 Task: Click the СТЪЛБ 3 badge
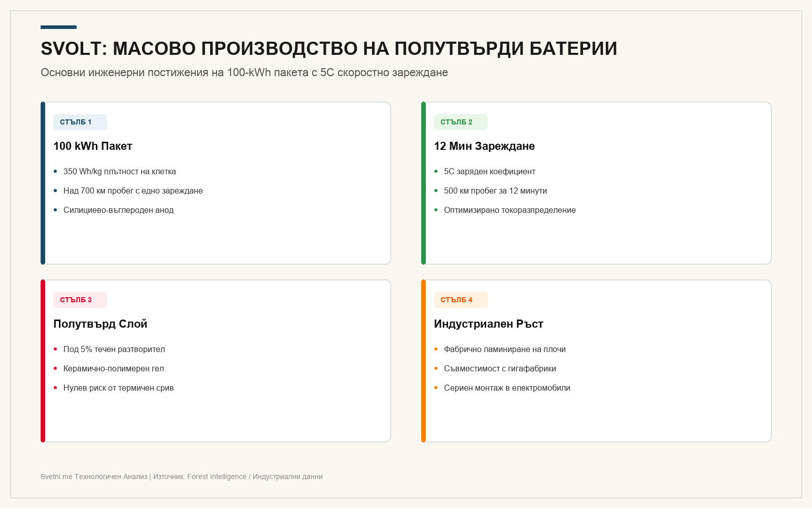click(x=80, y=300)
